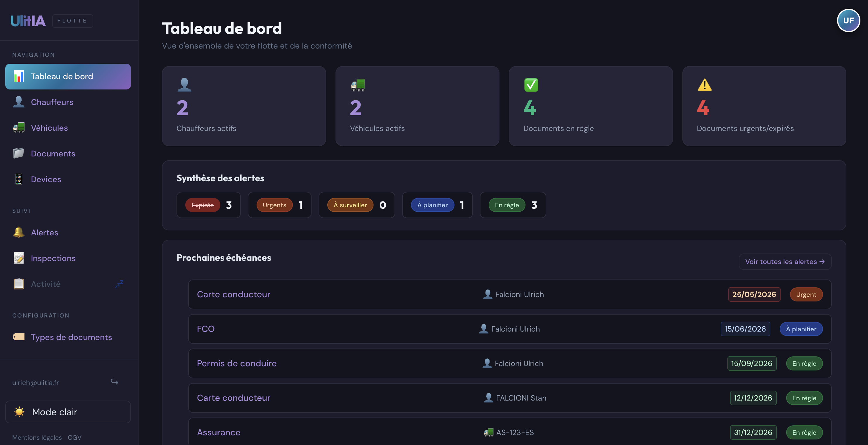Image resolution: width=868 pixels, height=445 pixels.
Task: Click the person icon in the FCO row
Action: click(x=483, y=329)
